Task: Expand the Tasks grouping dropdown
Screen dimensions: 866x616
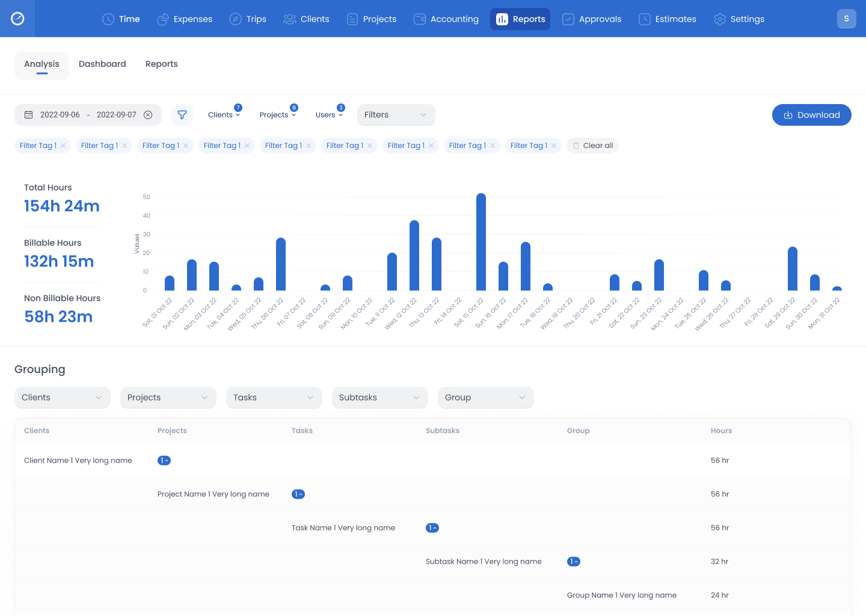Action: tap(274, 398)
